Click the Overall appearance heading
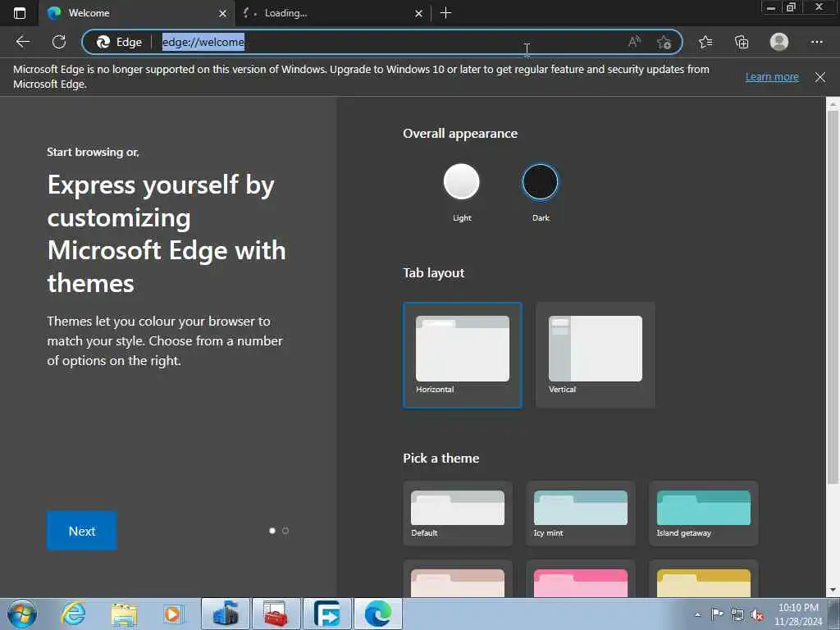This screenshot has height=630, width=840. tap(460, 134)
